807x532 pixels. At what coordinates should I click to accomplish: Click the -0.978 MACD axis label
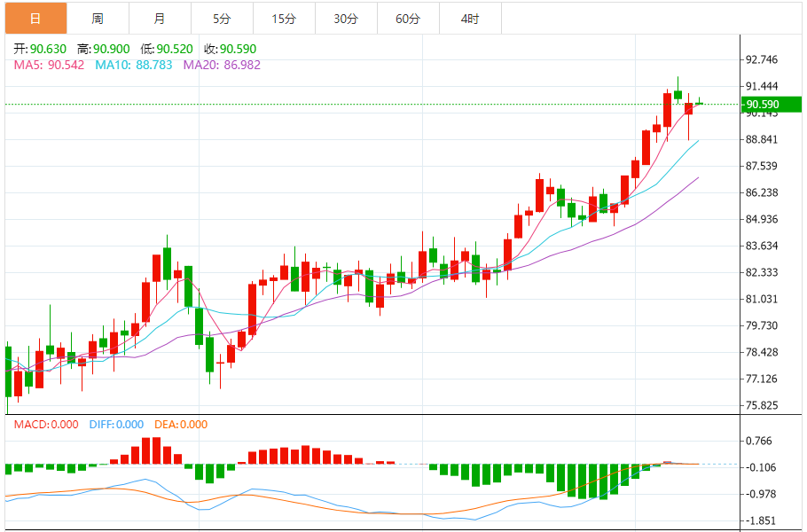759,494
